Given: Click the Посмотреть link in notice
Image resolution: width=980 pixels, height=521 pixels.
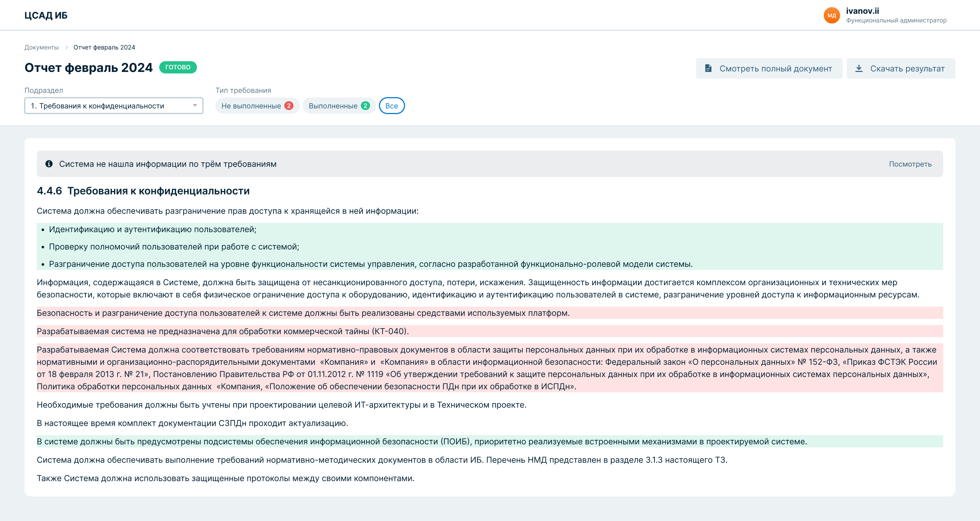Looking at the screenshot, I should 910,164.
